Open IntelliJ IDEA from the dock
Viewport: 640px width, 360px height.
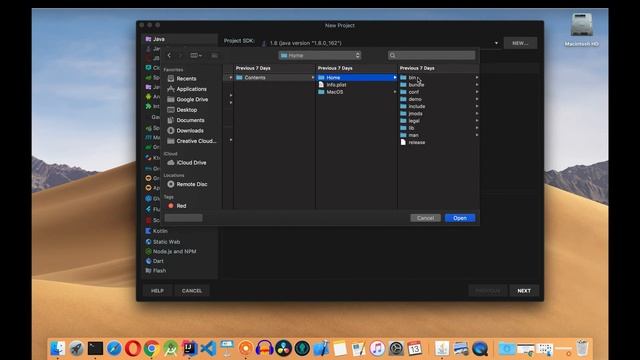[189, 349]
